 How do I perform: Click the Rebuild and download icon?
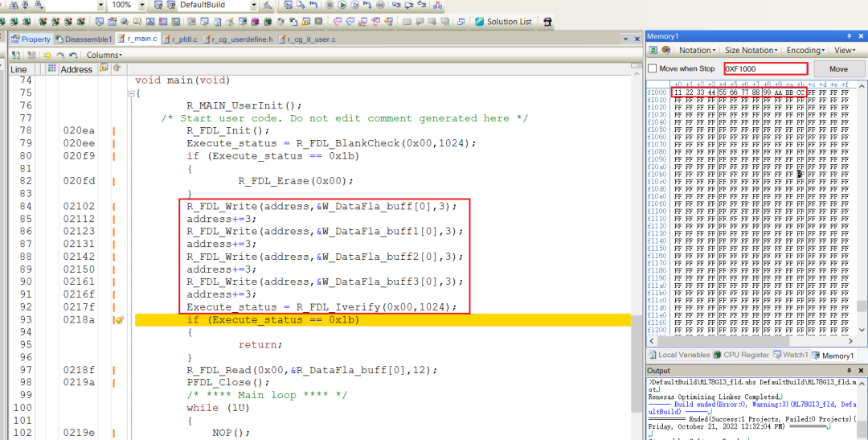coord(289,5)
